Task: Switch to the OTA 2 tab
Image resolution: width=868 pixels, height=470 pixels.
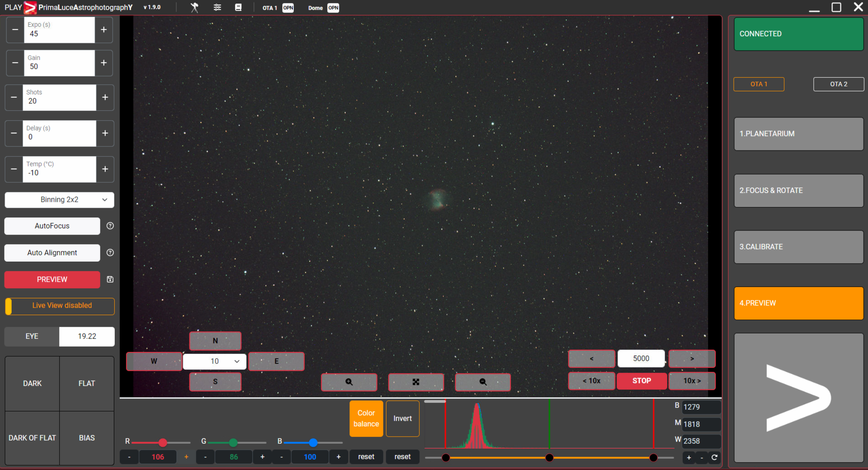Action: [x=838, y=84]
